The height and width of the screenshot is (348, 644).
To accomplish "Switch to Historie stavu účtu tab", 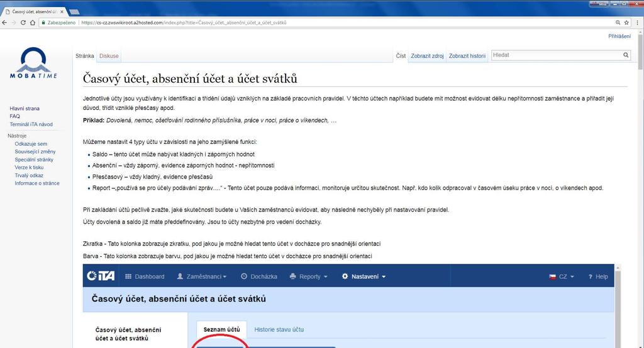I will 279,330.
